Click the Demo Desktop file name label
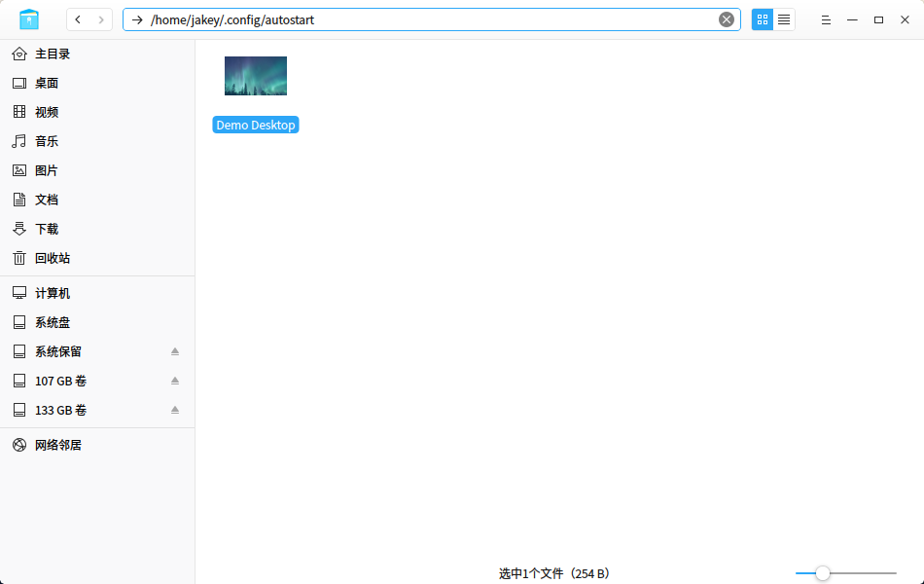This screenshot has height=584, width=924. (x=256, y=125)
